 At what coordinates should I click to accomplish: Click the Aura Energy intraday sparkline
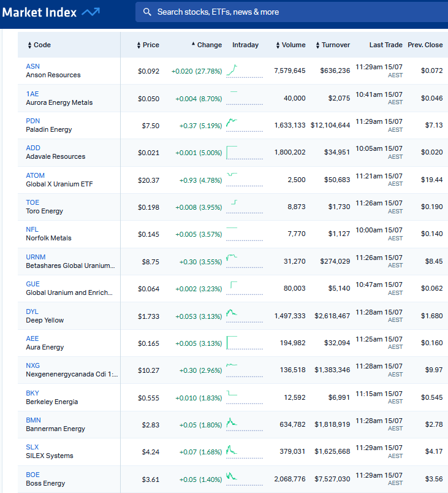point(244,343)
